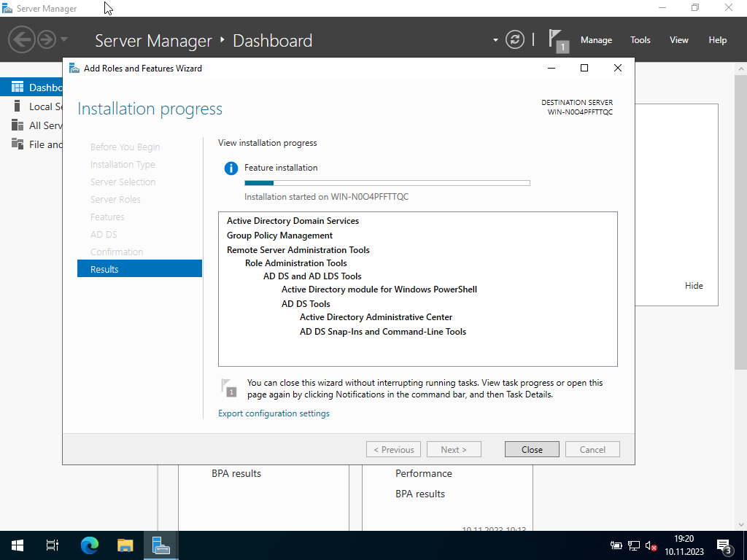
Task: Open the Manage menu
Action: pyautogui.click(x=596, y=40)
